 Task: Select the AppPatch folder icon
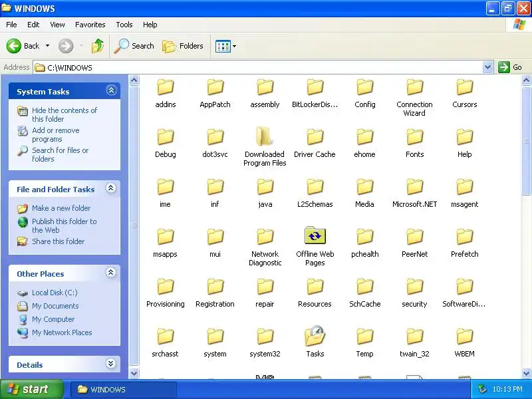point(215,87)
